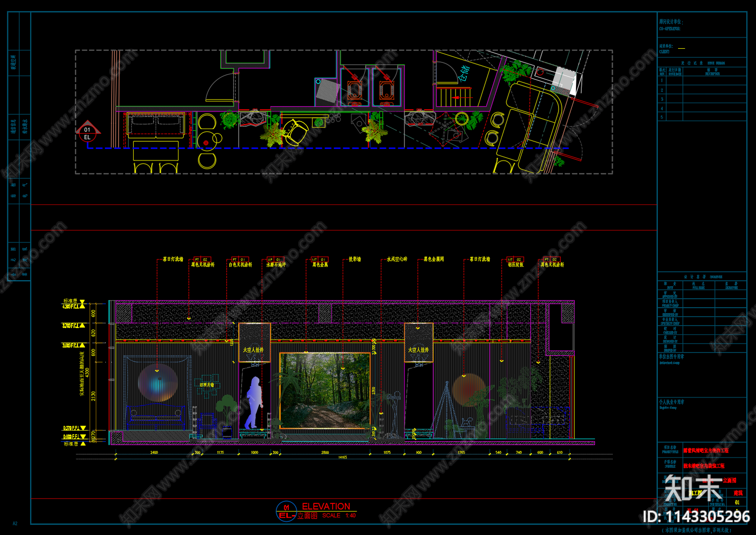
Task: Select the 仓储 storage room label on plan
Action: tap(464, 74)
